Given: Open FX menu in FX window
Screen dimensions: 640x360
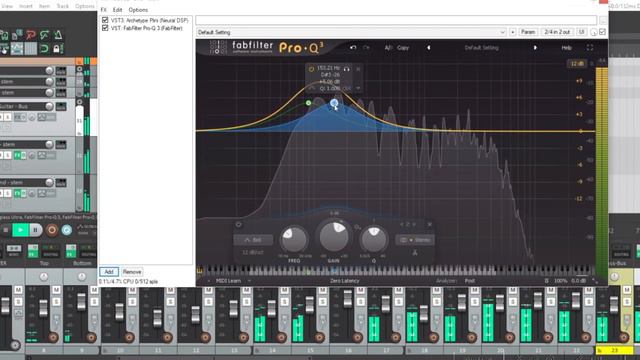Looking at the screenshot, I should click(104, 9).
